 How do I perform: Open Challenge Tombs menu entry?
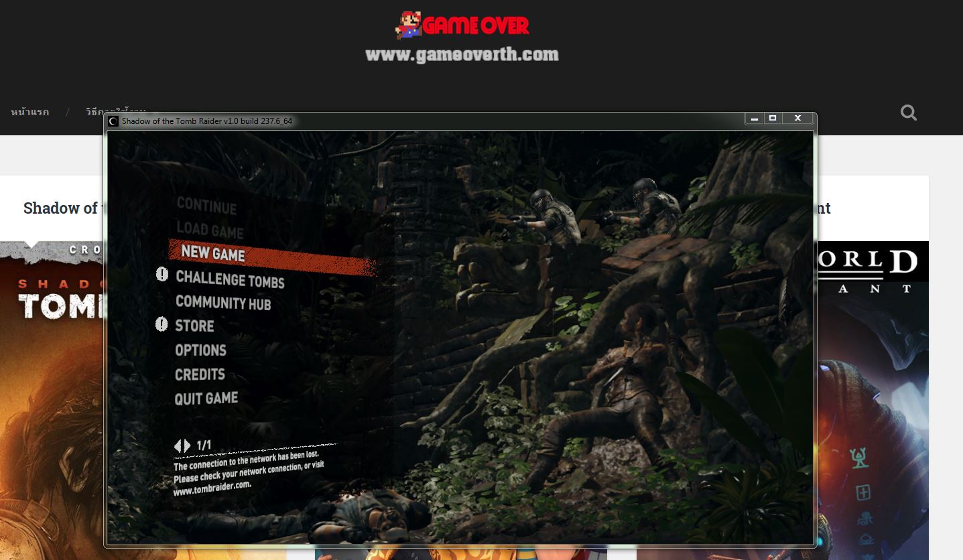coord(230,279)
